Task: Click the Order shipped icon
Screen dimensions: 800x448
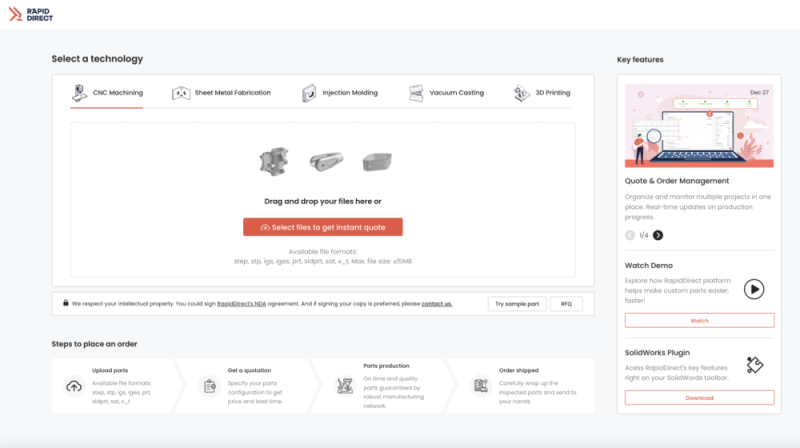Action: [481, 386]
